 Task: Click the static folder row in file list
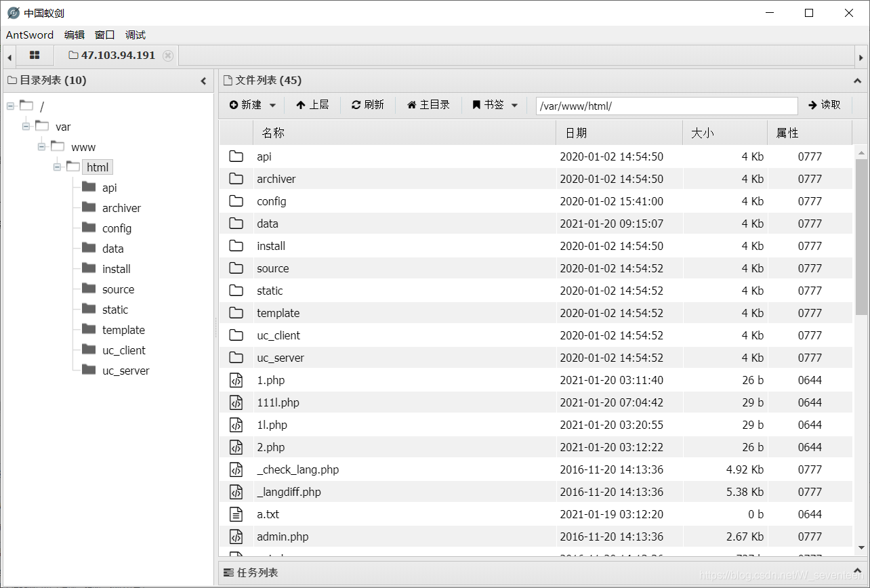point(536,291)
